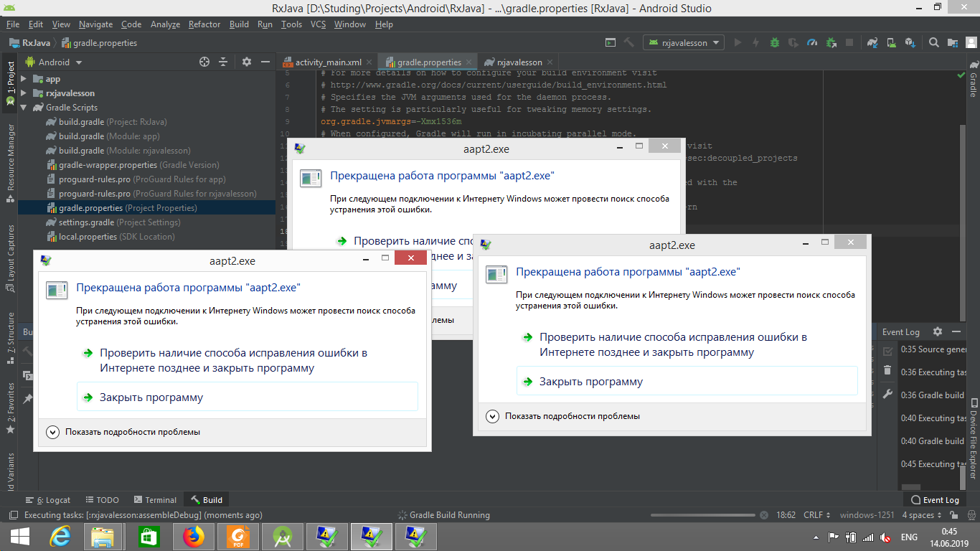Open the Android project view dropdown
Viewport: 980px width, 551px height.
click(x=54, y=62)
